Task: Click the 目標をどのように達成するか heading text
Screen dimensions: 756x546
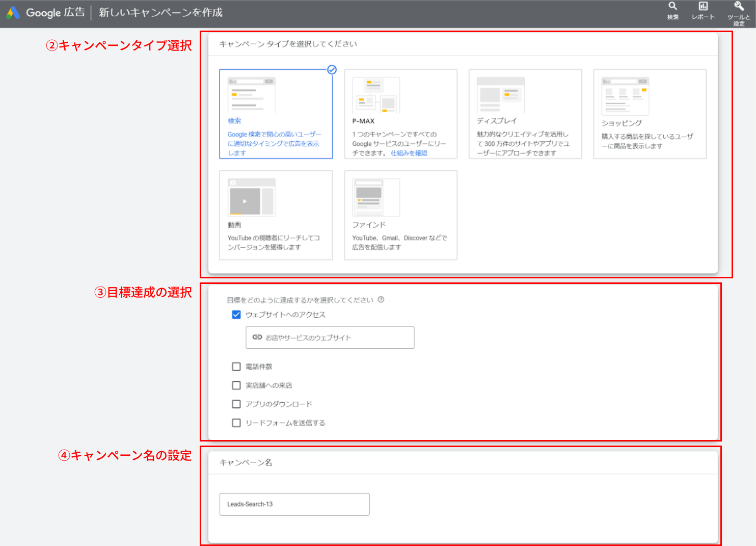Action: click(300, 300)
